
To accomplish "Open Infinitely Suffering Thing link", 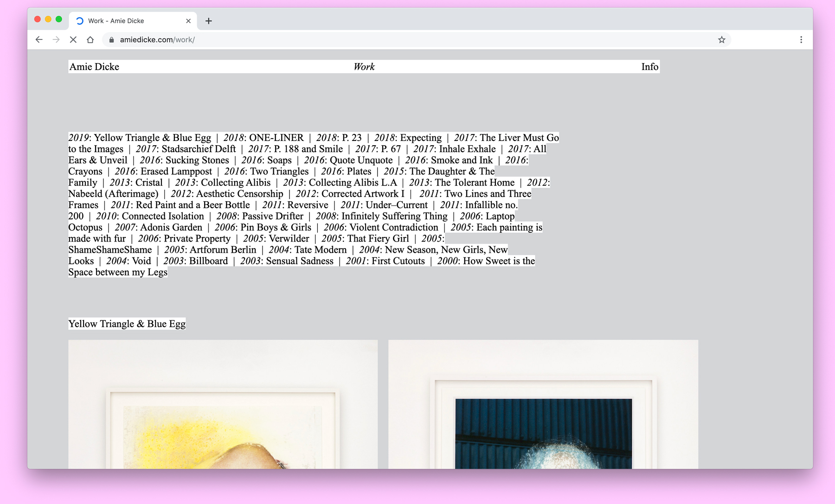I will pos(394,216).
